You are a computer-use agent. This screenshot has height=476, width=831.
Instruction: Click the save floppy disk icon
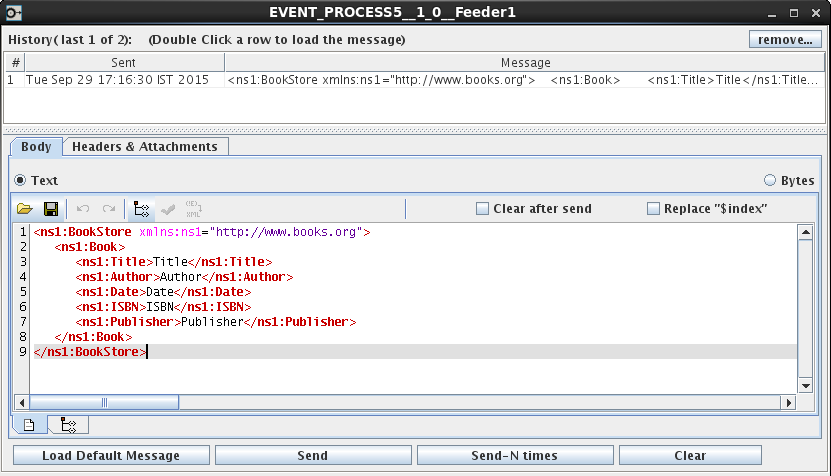50,209
